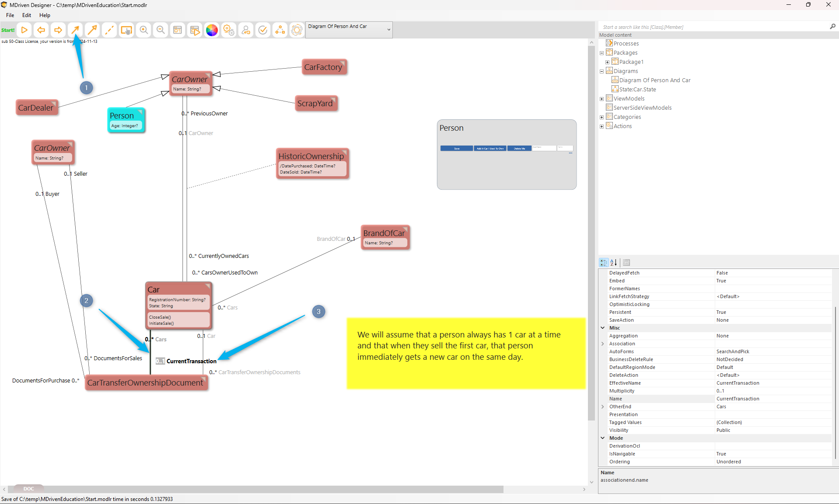Open State:Car.State diagram in tree
The image size is (839, 504).
(x=637, y=90)
